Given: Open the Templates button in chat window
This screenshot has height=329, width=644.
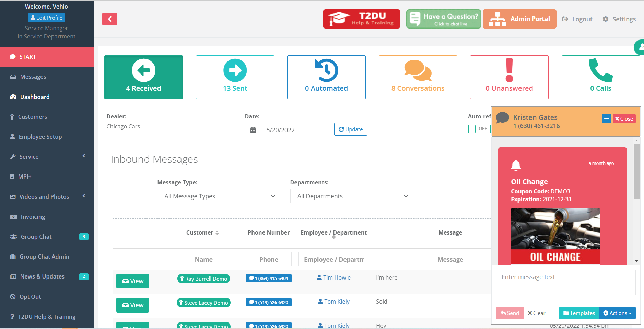Looking at the screenshot, I should tap(579, 313).
